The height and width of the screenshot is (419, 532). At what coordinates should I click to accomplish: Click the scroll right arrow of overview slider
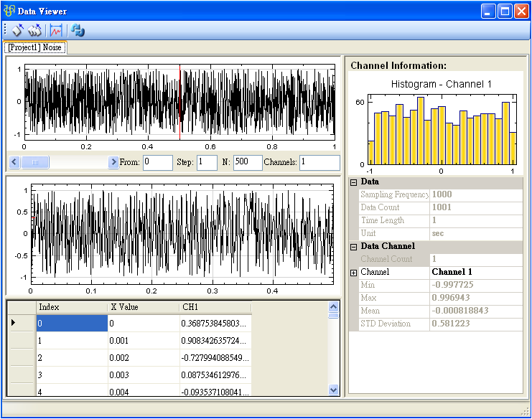pos(113,162)
